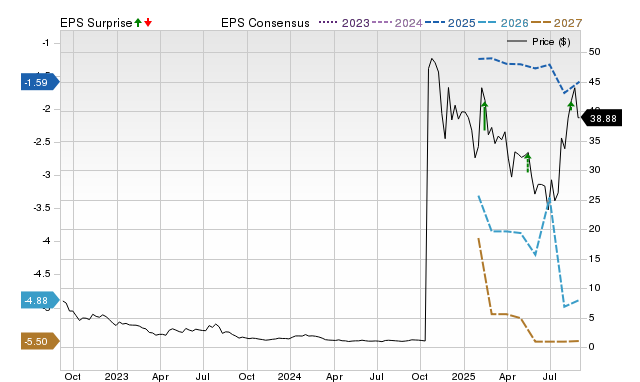Click the brown -5.50 value flag
640x382 pixels.
[40, 341]
